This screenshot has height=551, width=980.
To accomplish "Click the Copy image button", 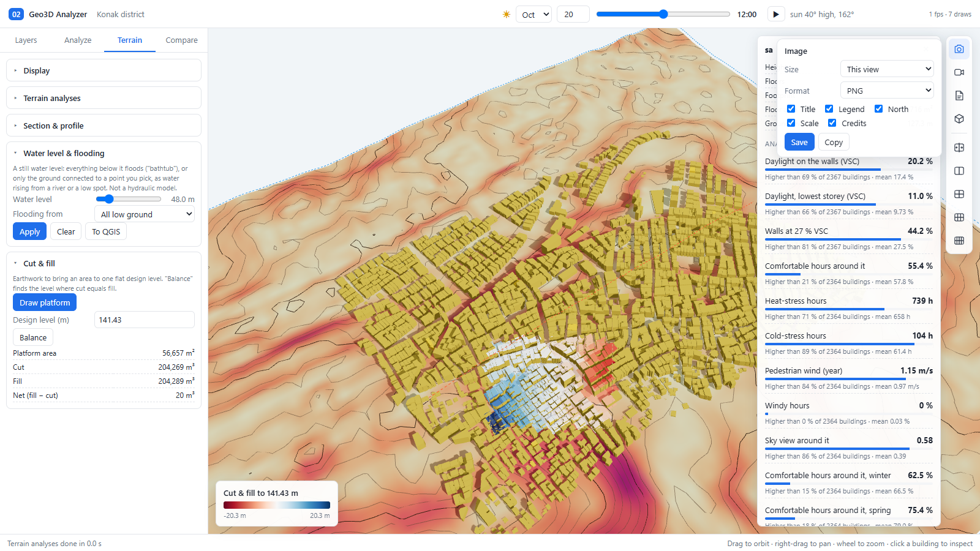I will click(834, 142).
